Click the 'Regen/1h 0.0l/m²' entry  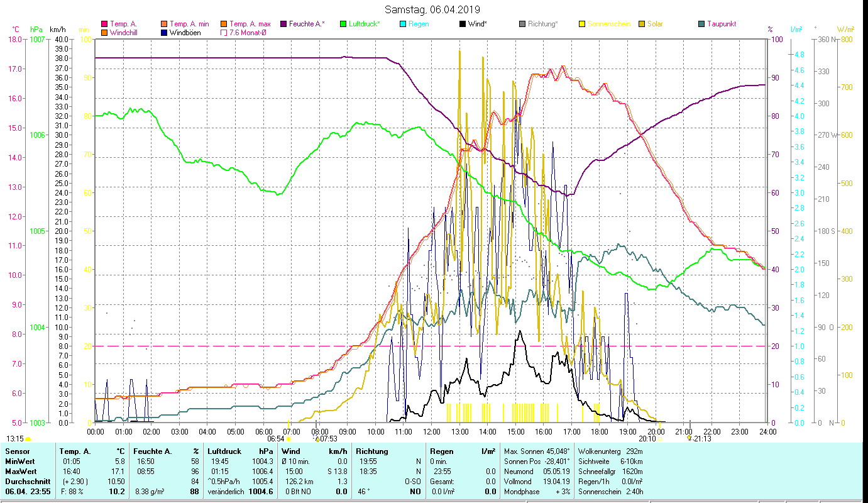[x=610, y=482]
